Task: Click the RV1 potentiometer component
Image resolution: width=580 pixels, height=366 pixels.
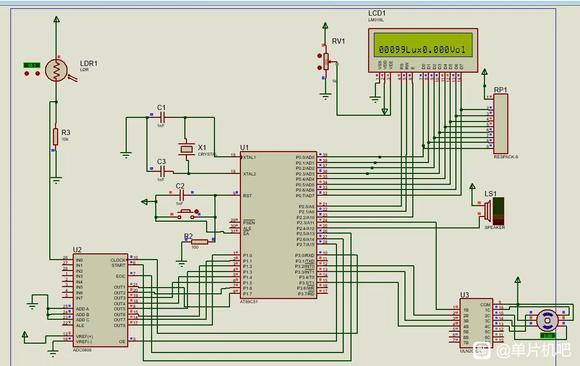Action: [x=326, y=61]
